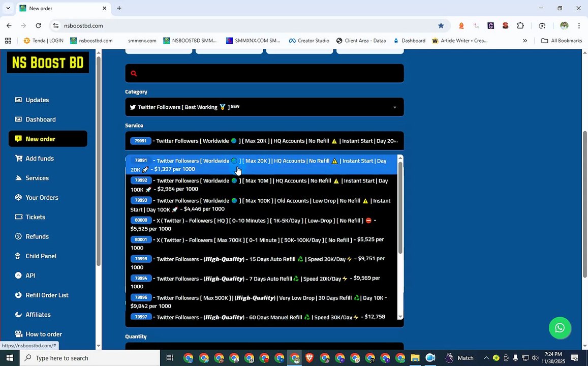Open the Category dropdown
This screenshot has height=366, width=588.
(x=264, y=107)
